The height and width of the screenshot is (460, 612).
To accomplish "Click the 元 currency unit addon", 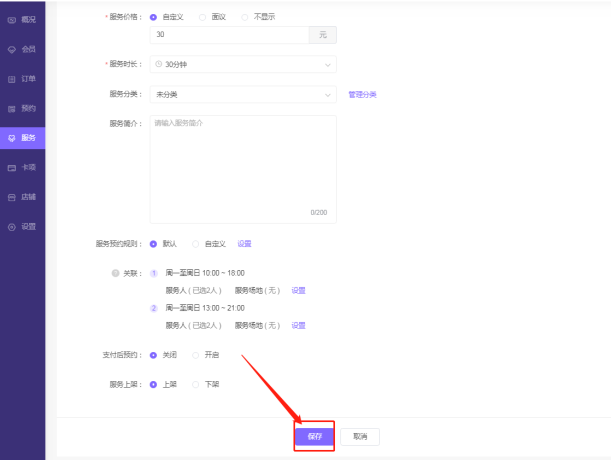I will 323,35.
